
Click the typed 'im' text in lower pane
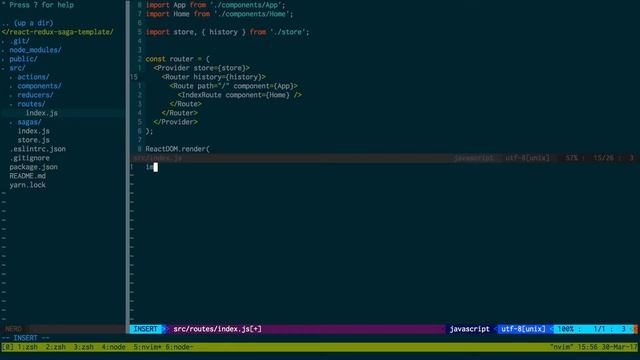(x=149, y=167)
